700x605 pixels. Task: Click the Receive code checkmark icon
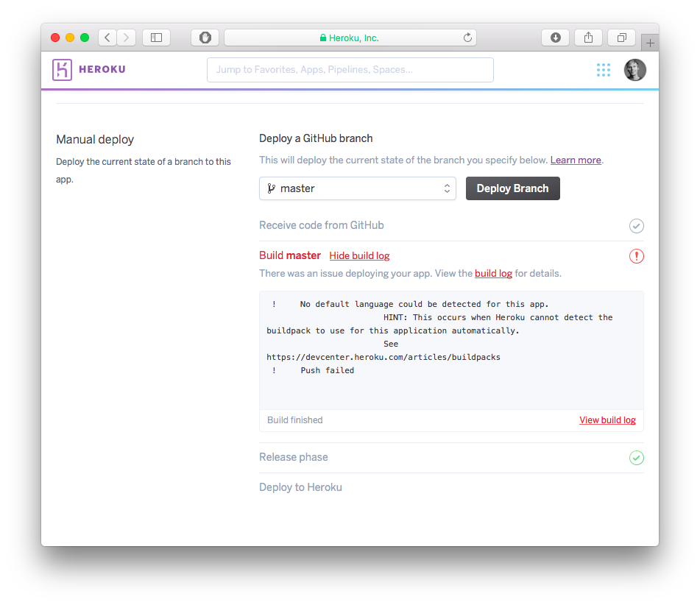pyautogui.click(x=636, y=226)
